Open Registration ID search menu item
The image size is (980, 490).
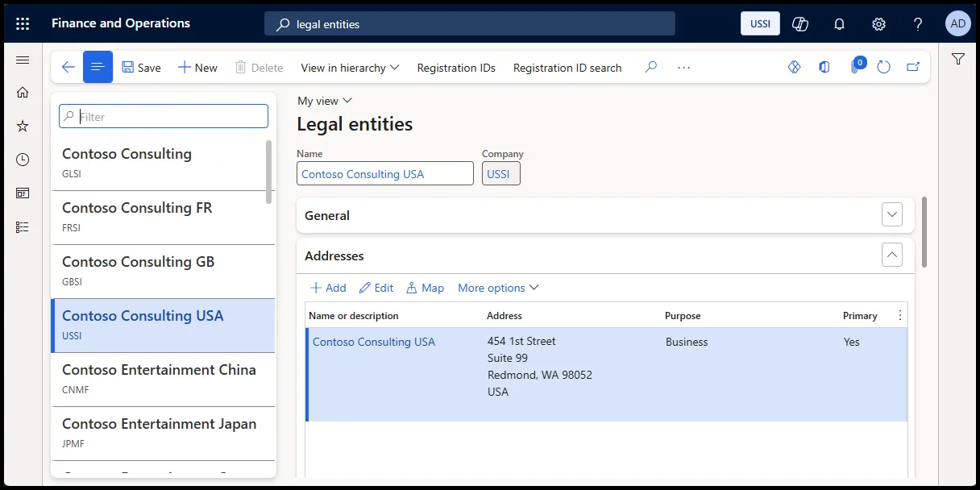coord(567,68)
